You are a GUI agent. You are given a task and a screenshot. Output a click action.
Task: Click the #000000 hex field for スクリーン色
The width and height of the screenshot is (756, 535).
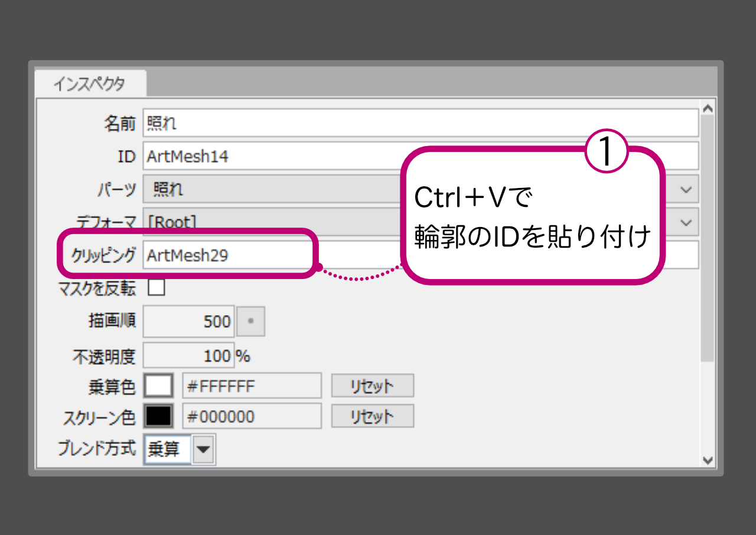coord(252,416)
